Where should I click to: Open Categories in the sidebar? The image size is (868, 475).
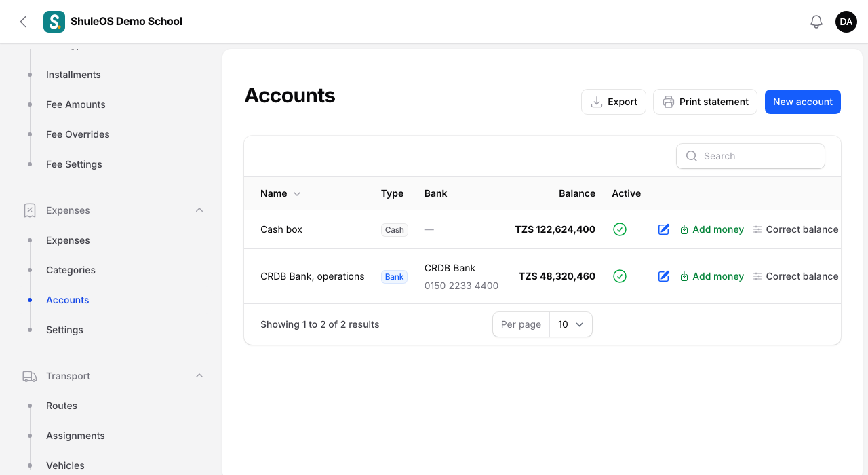tap(71, 270)
